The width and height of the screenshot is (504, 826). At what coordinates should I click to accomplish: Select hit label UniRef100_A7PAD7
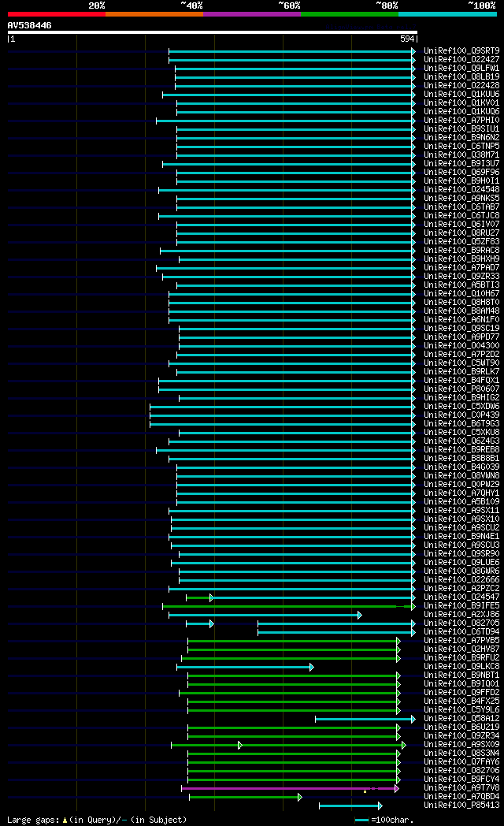(462, 268)
